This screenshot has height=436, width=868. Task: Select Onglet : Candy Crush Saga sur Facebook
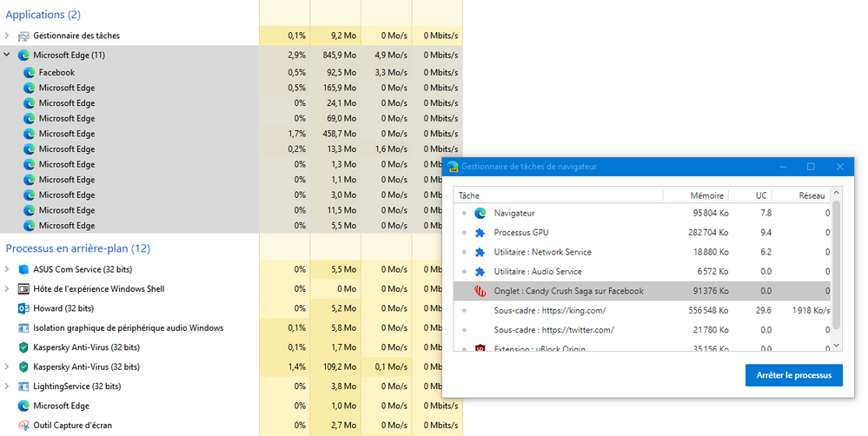pos(642,291)
